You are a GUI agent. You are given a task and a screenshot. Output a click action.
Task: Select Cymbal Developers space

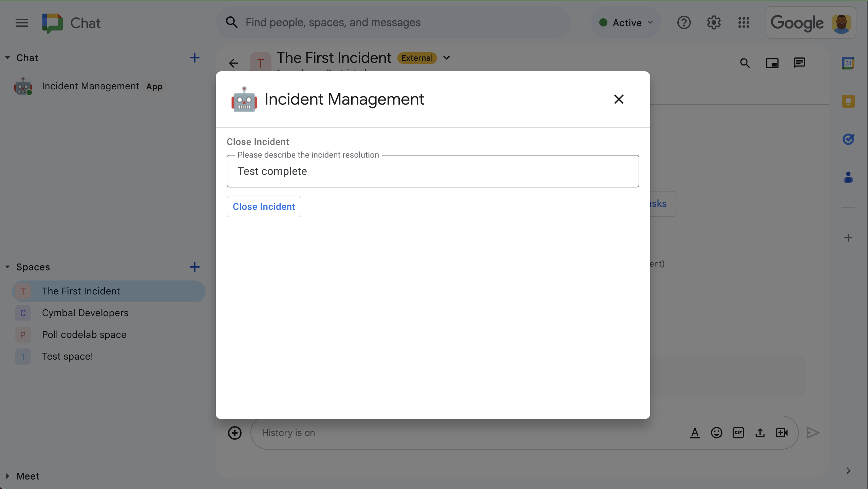tap(85, 312)
